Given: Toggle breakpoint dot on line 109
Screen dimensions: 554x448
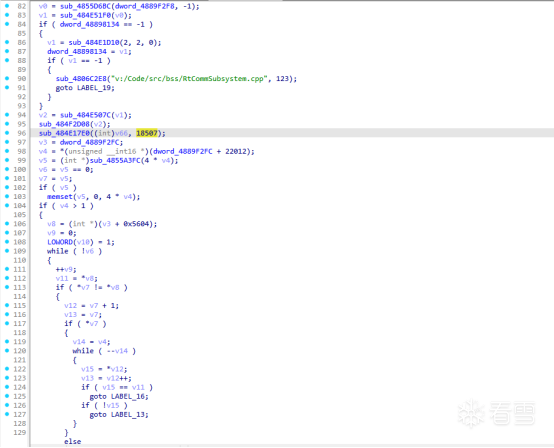Looking at the screenshot, I should [x=7, y=250].
